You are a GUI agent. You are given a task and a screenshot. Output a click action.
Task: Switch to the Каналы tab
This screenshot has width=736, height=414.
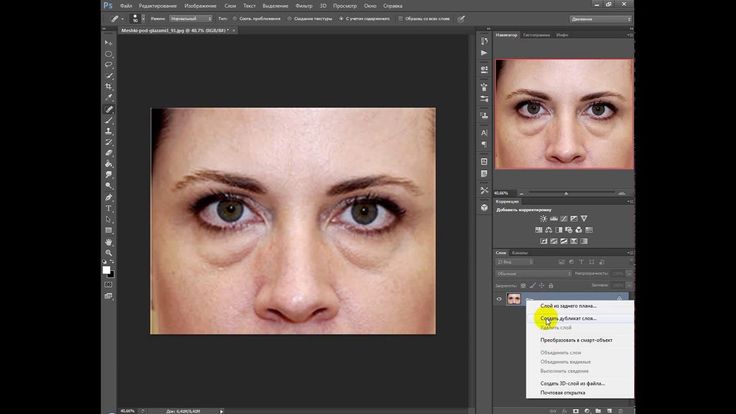click(x=520, y=253)
